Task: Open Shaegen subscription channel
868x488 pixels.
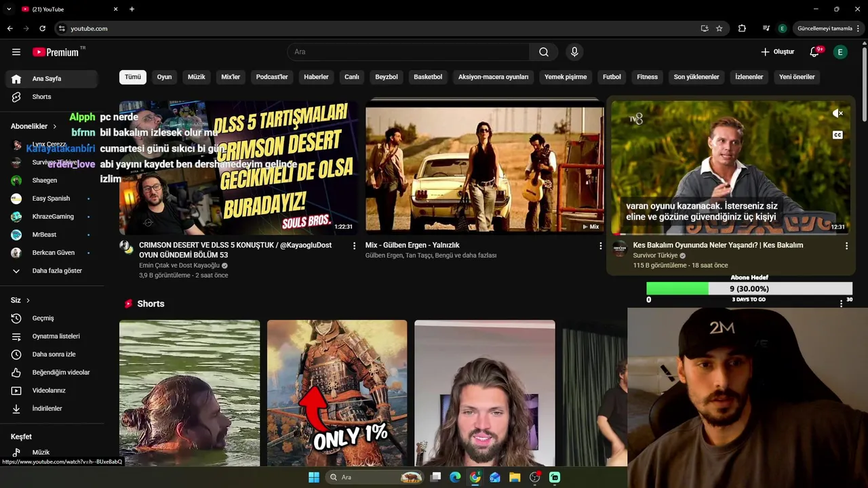Action: (52, 180)
